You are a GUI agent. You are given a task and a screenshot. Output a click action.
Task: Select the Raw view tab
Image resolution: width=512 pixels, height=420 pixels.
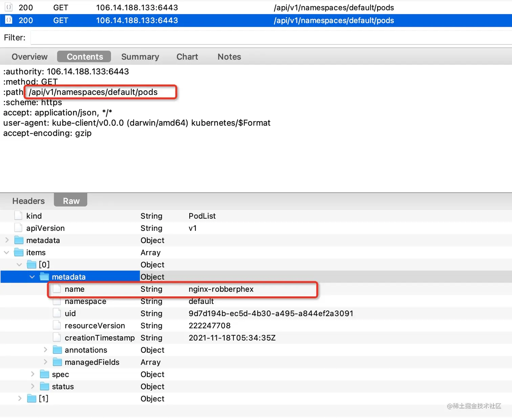click(71, 200)
